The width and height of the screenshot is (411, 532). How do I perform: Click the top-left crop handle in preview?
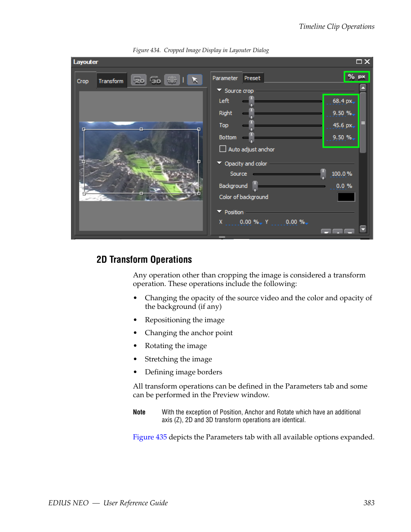84,129
